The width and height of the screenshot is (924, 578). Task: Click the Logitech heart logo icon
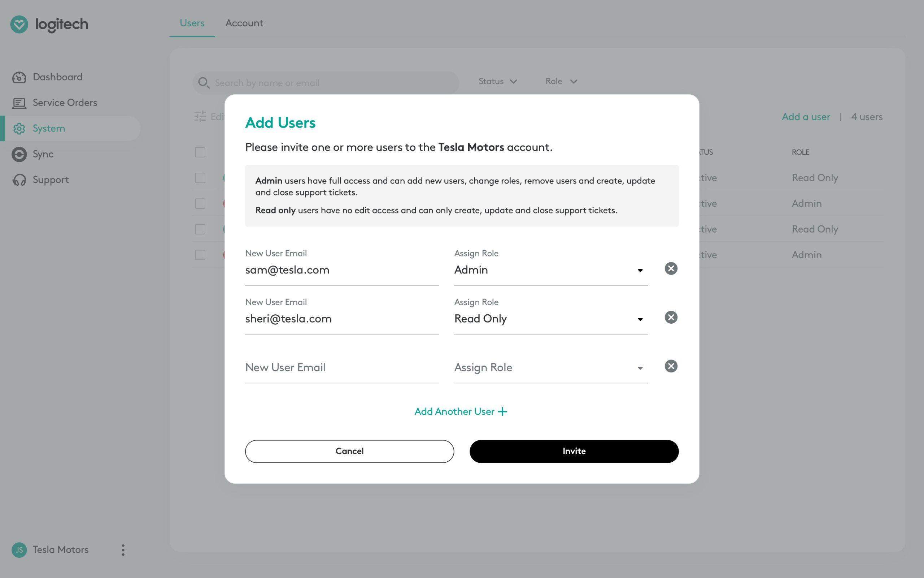[19, 25]
